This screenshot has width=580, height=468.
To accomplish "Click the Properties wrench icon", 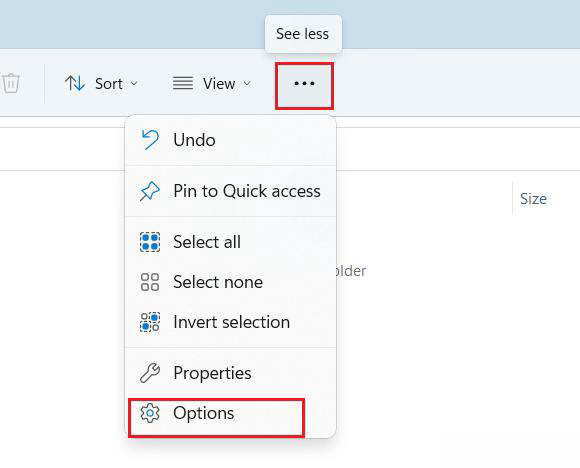I will [150, 373].
